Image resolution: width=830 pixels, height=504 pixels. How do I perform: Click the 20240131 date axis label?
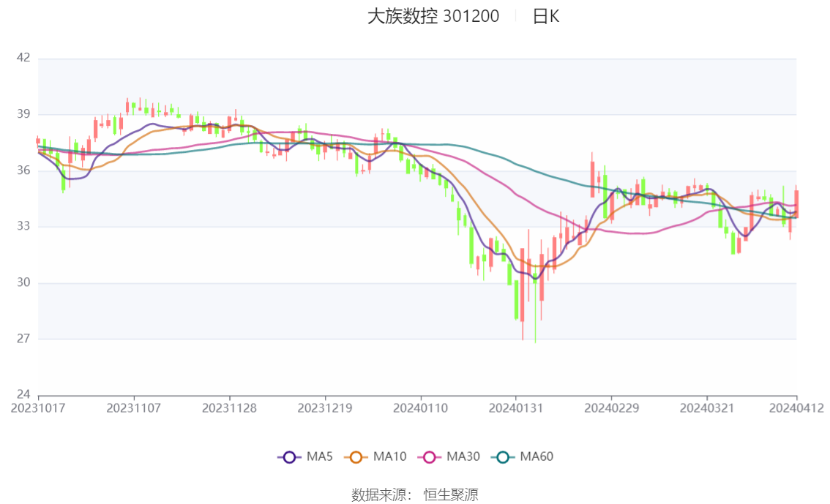click(515, 407)
